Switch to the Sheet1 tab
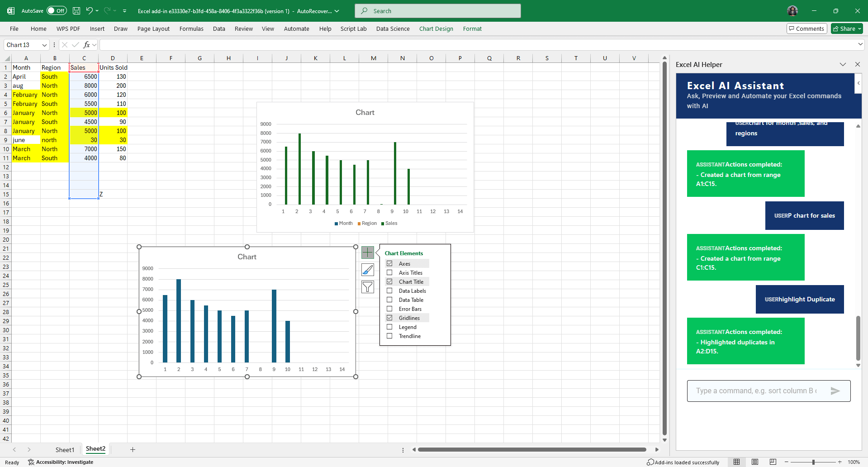This screenshot has height=467, width=868. click(65, 449)
